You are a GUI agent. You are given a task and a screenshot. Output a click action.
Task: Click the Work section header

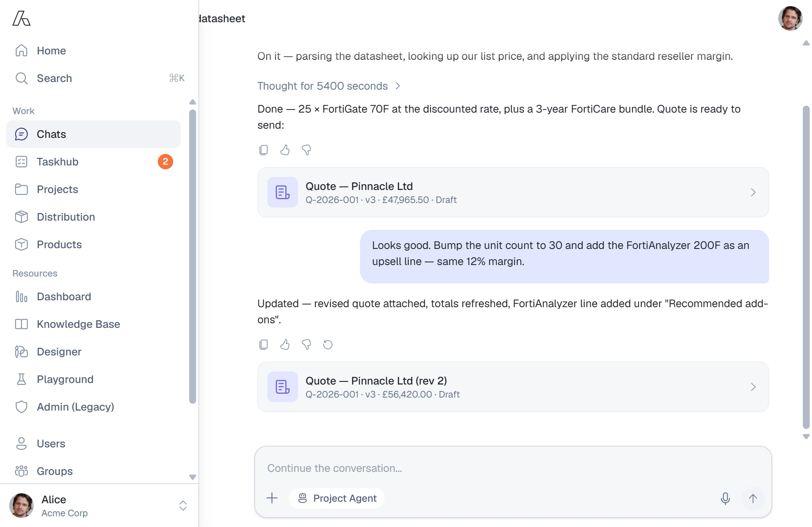tap(23, 111)
